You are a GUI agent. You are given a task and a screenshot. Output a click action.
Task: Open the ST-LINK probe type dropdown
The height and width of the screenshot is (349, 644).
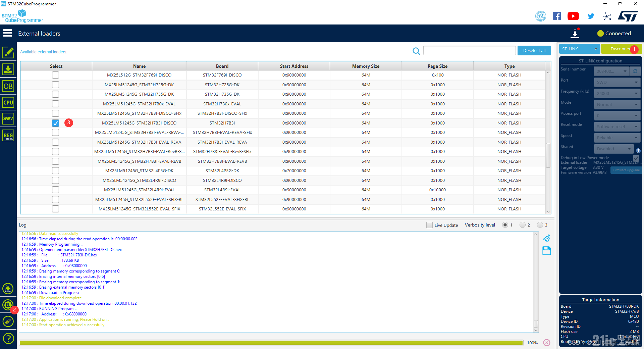pyautogui.click(x=580, y=49)
